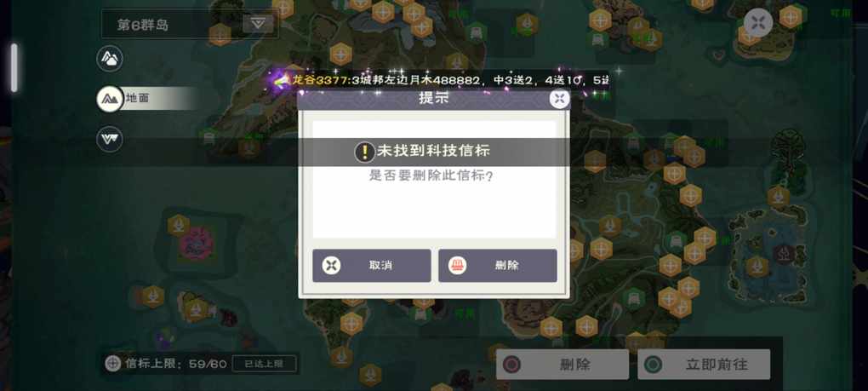Close the map with top-right icon
The width and height of the screenshot is (868, 391).
coord(758,23)
